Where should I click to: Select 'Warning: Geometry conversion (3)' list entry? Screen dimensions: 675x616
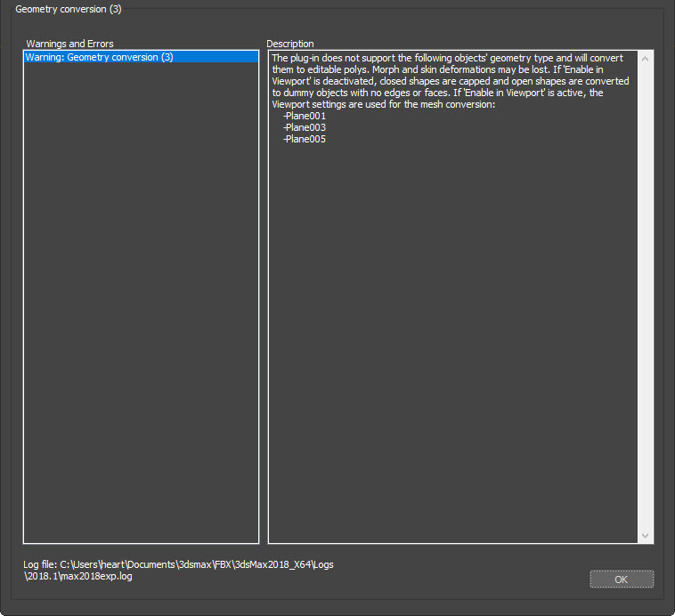[142, 57]
